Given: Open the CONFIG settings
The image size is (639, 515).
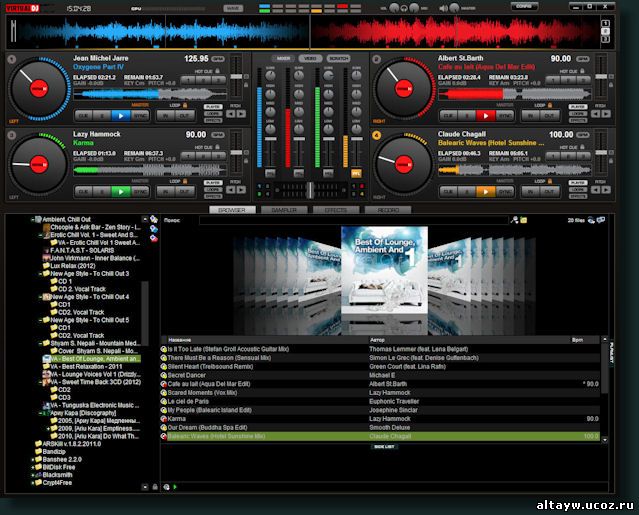Looking at the screenshot, I should coord(524,7).
